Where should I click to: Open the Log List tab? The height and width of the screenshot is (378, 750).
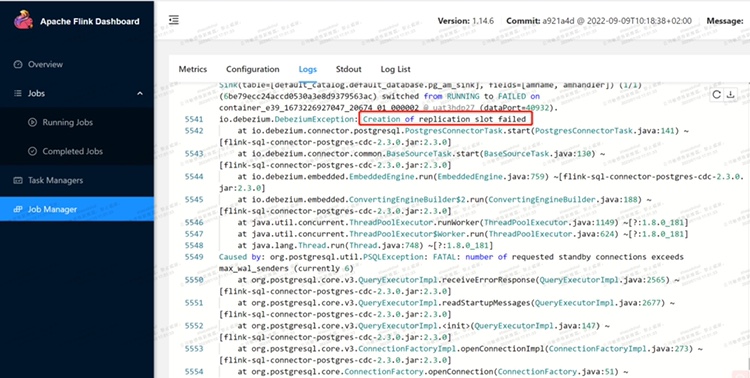pos(396,69)
